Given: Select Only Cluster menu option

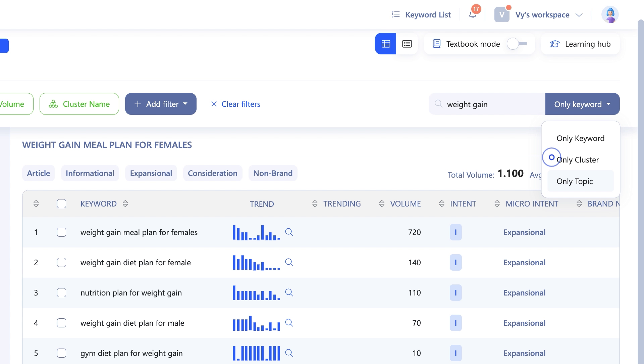Looking at the screenshot, I should (x=577, y=160).
